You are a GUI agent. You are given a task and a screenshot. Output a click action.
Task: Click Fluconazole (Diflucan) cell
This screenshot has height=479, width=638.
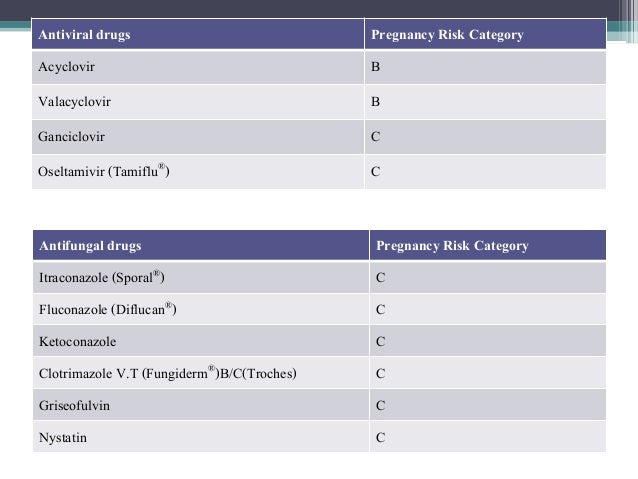pyautogui.click(x=201, y=309)
